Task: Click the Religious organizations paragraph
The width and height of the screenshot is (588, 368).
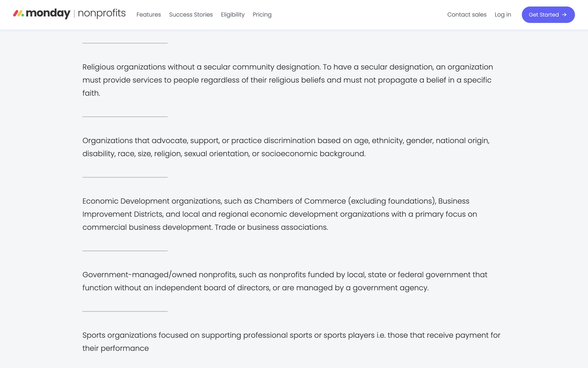Action: tap(287, 80)
